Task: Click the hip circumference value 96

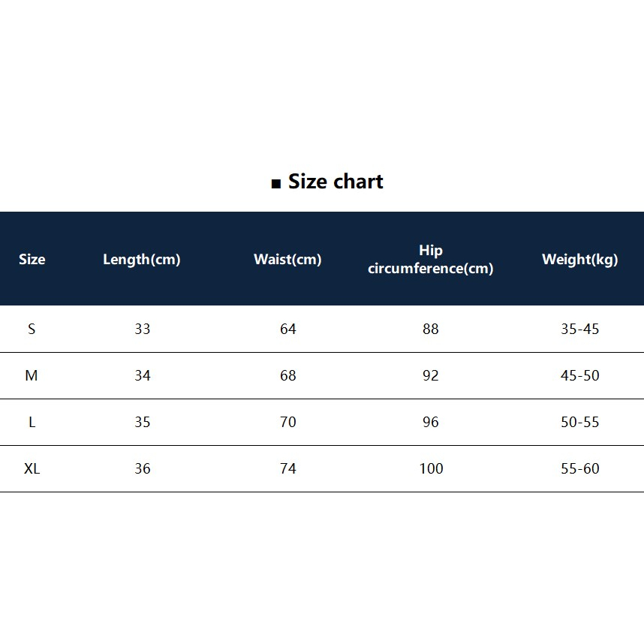Action: pyautogui.click(x=431, y=422)
